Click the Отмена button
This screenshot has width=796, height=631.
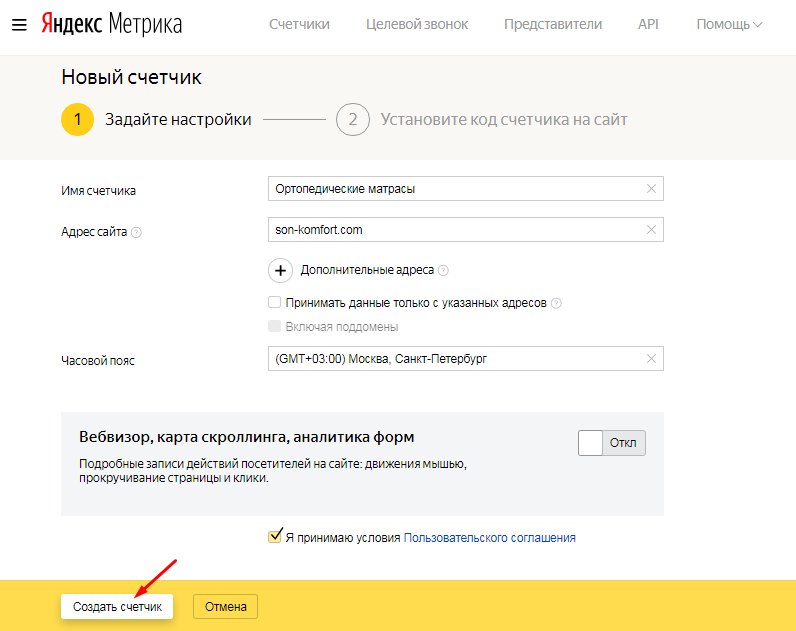[x=225, y=606]
